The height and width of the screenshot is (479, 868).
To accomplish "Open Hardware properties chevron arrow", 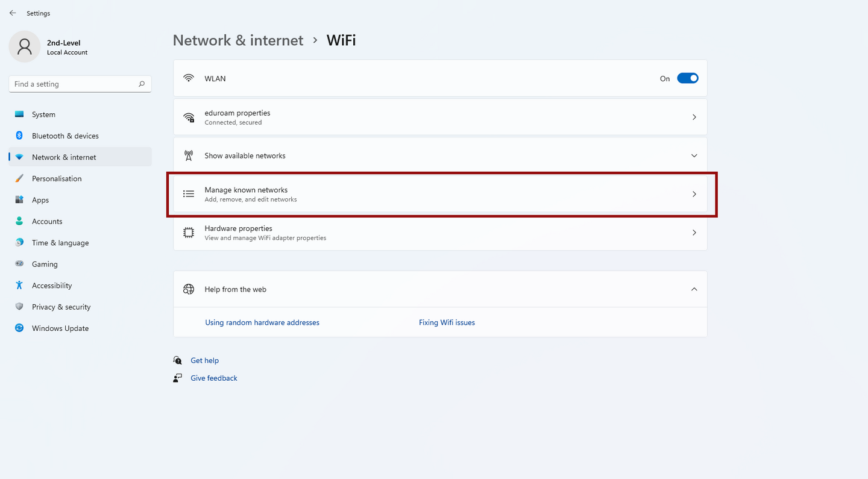I will click(694, 233).
